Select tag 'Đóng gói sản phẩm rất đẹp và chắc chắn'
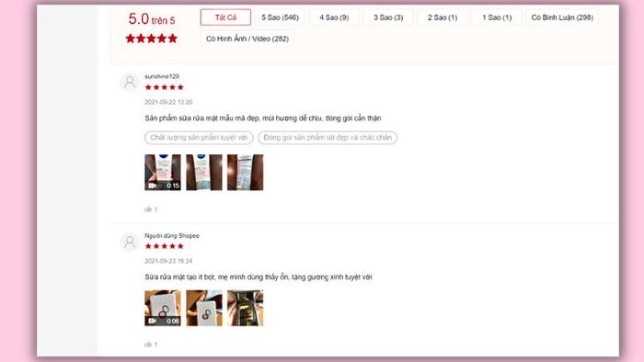644x362 pixels. coord(328,137)
